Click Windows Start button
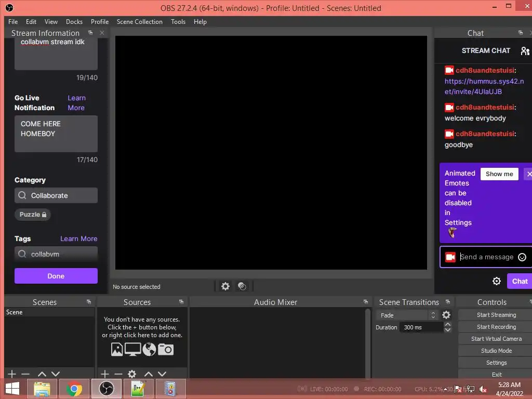532x399 pixels. click(12, 389)
